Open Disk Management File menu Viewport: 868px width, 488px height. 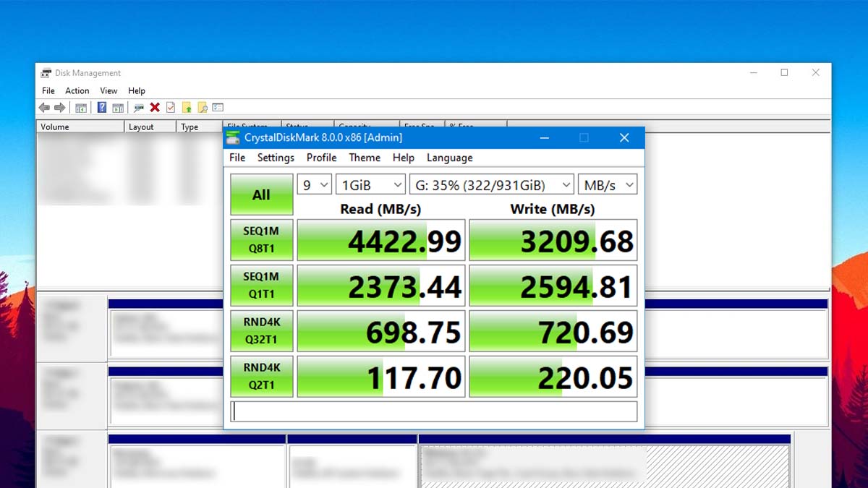point(48,91)
